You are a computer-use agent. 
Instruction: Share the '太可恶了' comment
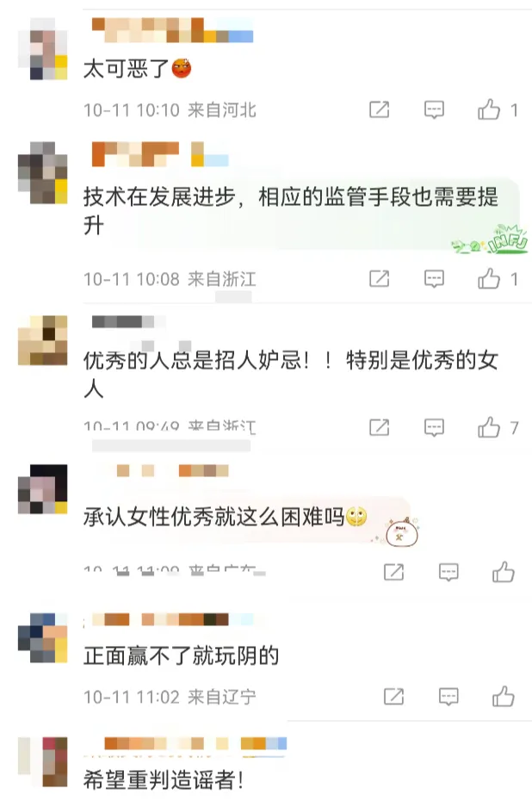point(380,109)
